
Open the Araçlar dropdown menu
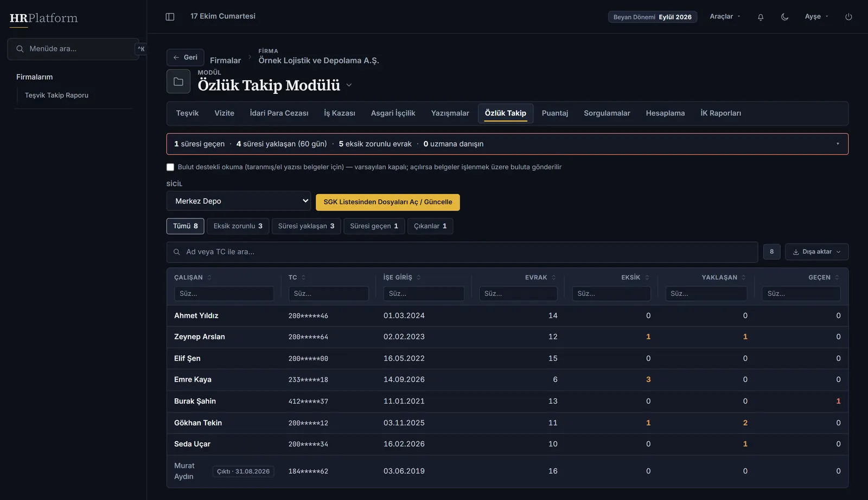(725, 17)
